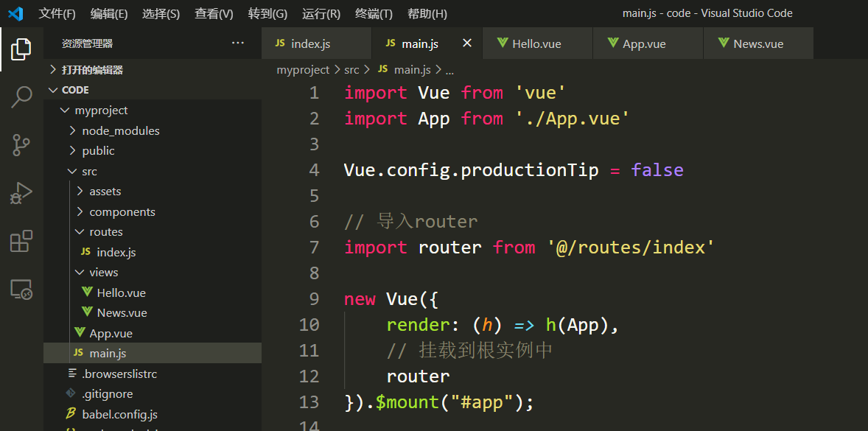Open News.vue in the file tree
868x431 pixels.
tap(153, 312)
